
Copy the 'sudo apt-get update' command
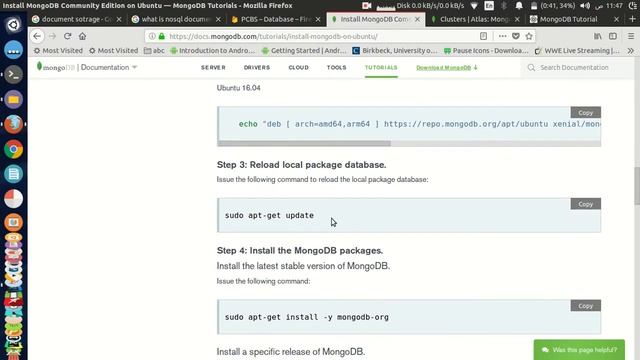(x=585, y=204)
